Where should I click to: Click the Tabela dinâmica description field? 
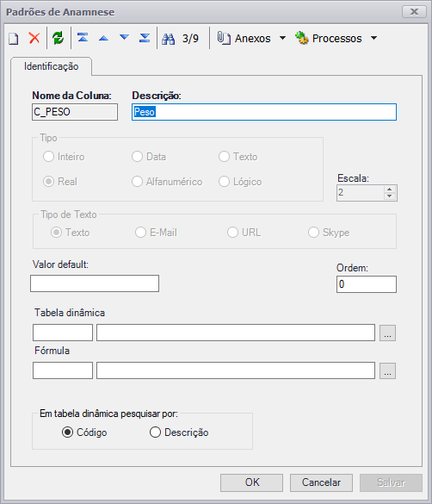click(x=236, y=333)
